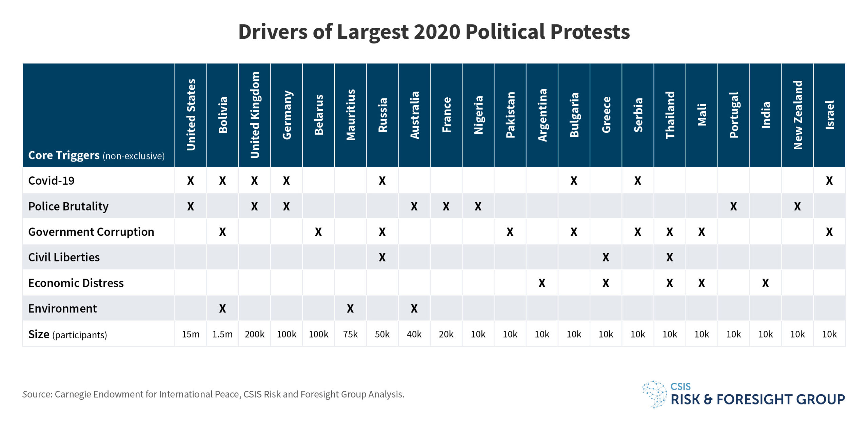Screen dimensions: 868x433
Task: Click the Carnegie Endowment source note text
Action: coord(213,394)
